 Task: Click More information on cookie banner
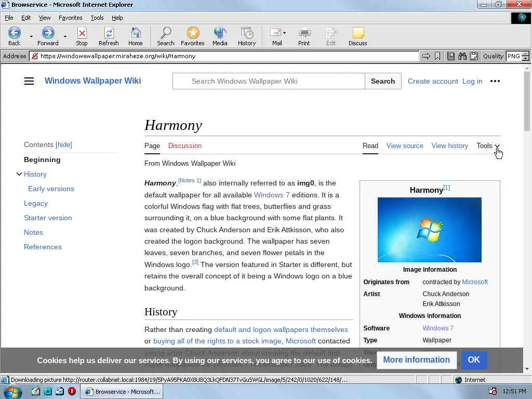[x=416, y=360]
